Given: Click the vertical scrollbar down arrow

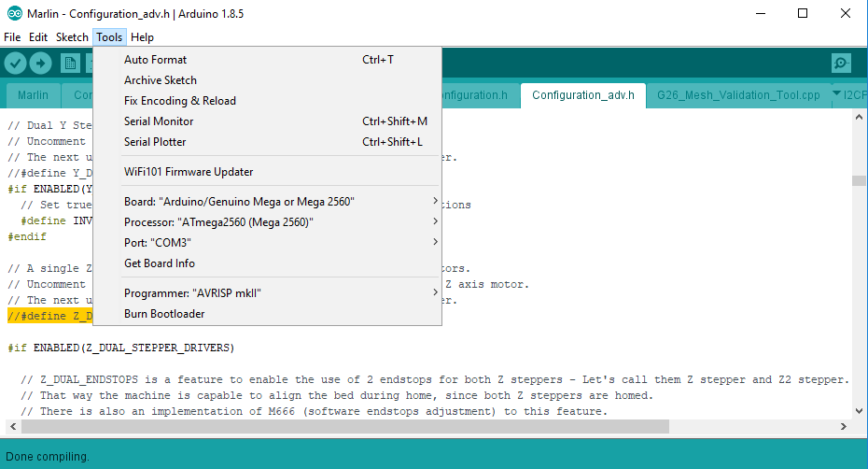Looking at the screenshot, I should [859, 411].
